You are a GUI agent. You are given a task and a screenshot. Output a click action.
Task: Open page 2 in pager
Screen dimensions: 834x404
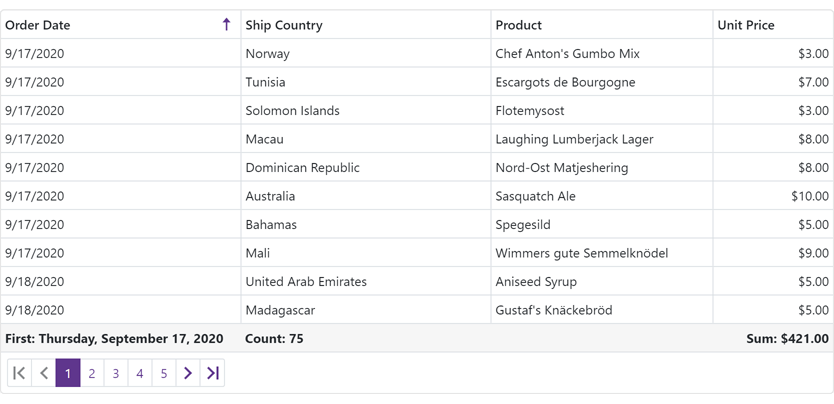coord(92,373)
